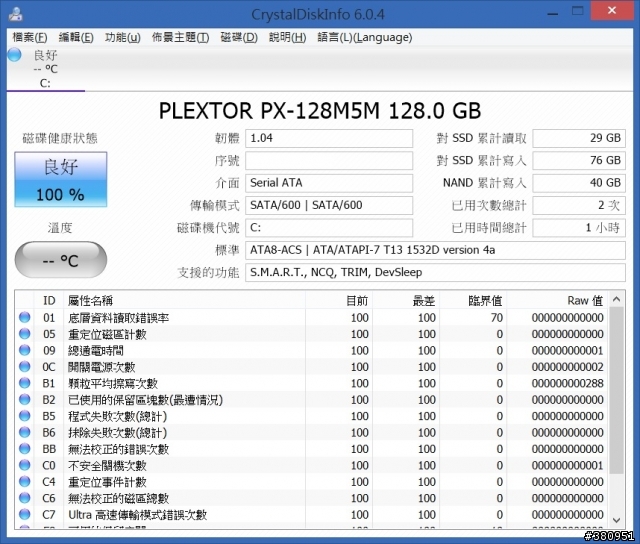Viewport: 640px width, 544px height.
Task: Click the 目前 column header
Action: coord(339,301)
